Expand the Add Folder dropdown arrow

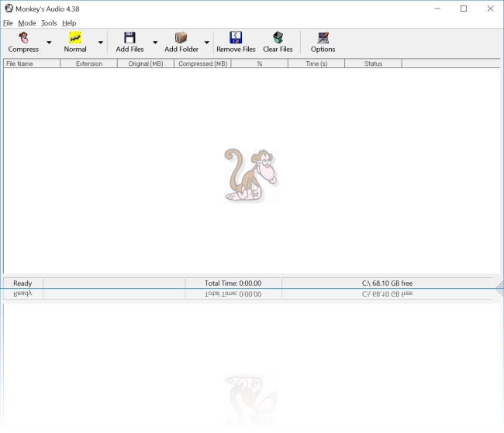207,42
